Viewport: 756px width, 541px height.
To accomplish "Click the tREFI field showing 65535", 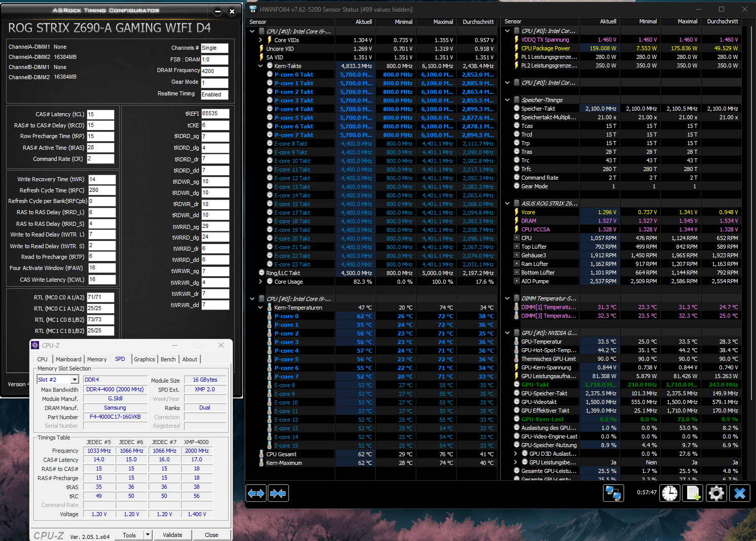I will [215, 113].
